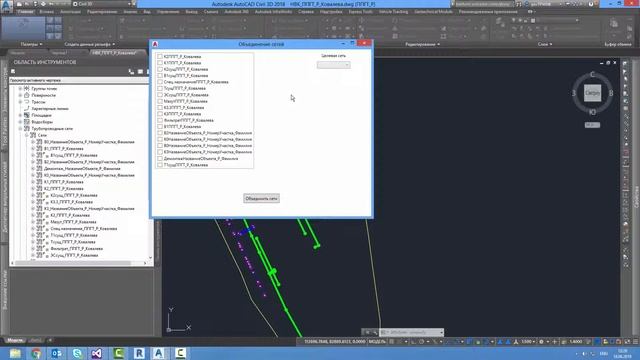Click the ViewCube south compass letter Ю

(593, 111)
